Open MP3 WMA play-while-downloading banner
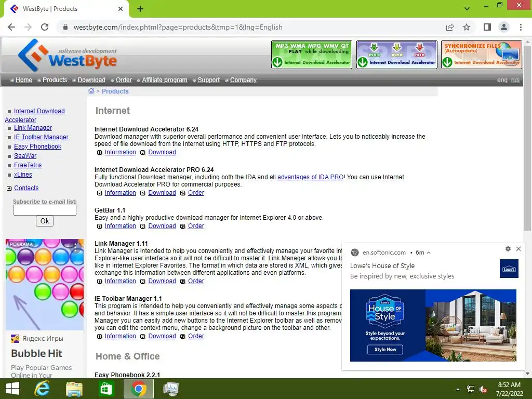 click(x=312, y=54)
